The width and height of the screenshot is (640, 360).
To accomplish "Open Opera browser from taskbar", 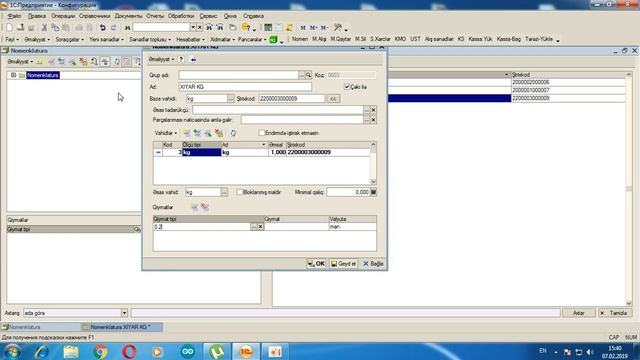I will click(x=129, y=351).
